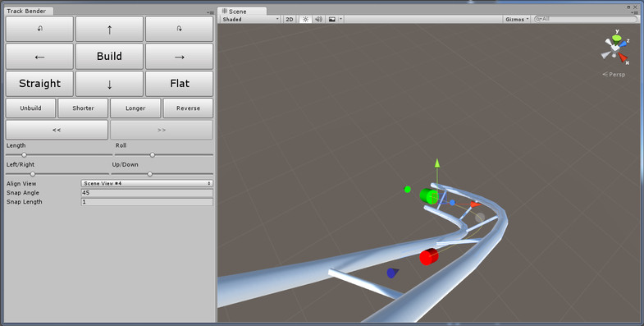Click the Length slider handle
This screenshot has width=644, height=326.
tap(25, 155)
